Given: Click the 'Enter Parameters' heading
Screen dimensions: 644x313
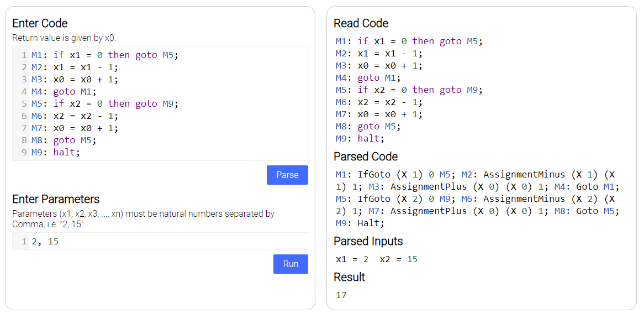Looking at the screenshot, I should click(56, 199).
